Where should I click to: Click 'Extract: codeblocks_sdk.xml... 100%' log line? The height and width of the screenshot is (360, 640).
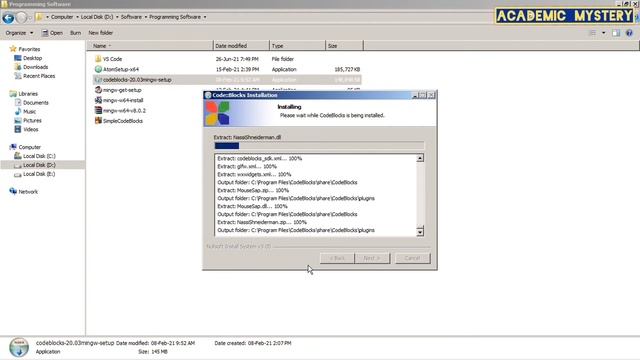tap(260, 158)
